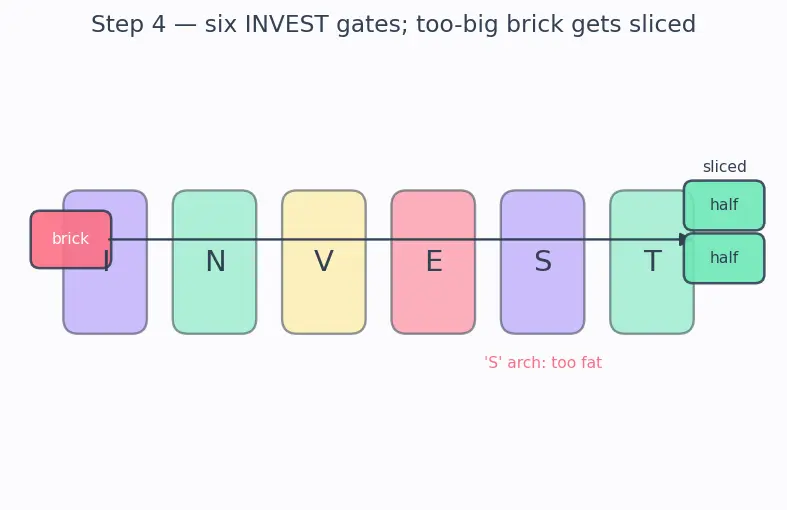Click the arrowhead near the half boxes

coord(683,239)
